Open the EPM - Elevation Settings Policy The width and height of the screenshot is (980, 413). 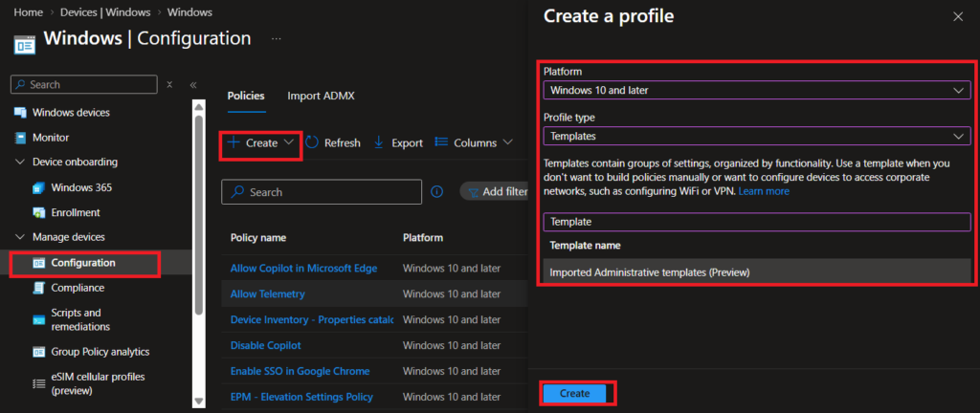click(301, 397)
